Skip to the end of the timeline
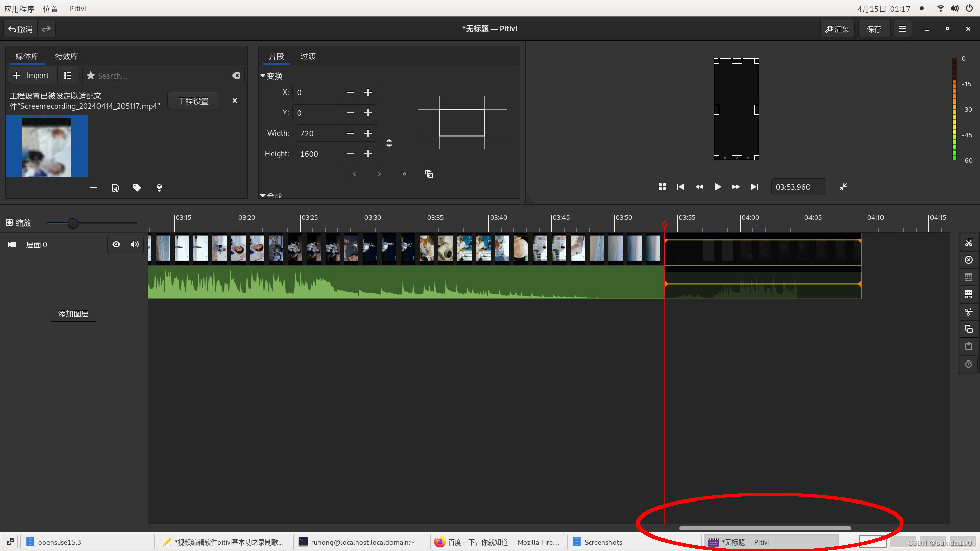Image resolution: width=980 pixels, height=551 pixels. 754,187
